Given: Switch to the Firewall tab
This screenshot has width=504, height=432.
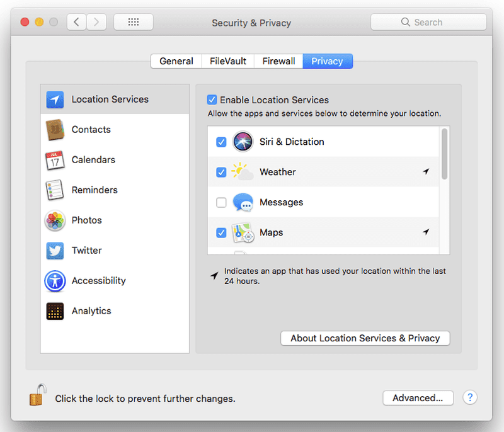Looking at the screenshot, I should [x=278, y=61].
